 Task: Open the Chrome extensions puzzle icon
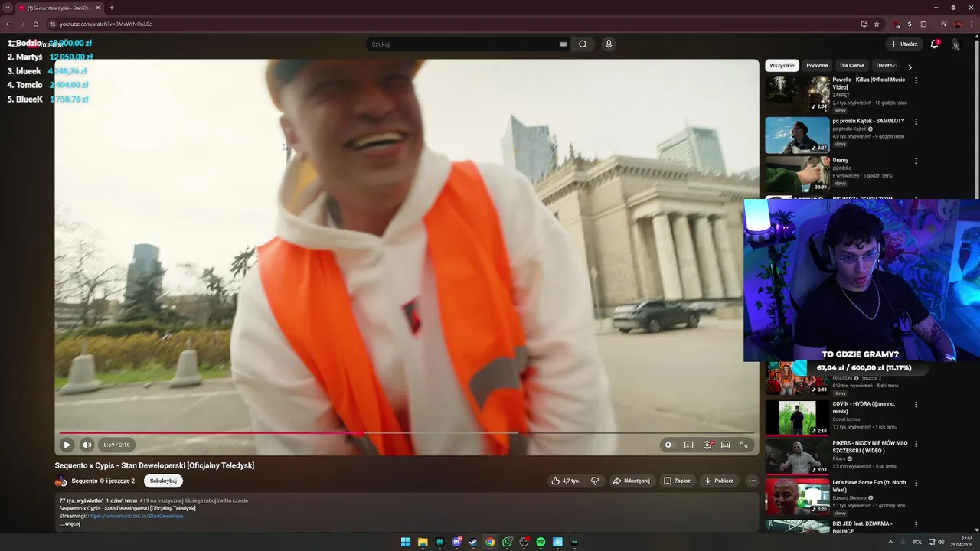[x=923, y=24]
